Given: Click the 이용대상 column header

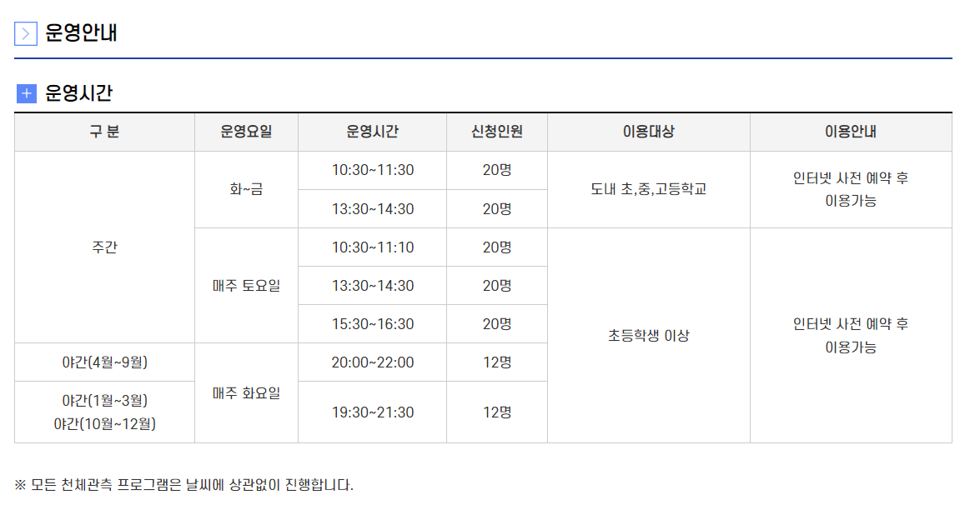Looking at the screenshot, I should click(649, 132).
